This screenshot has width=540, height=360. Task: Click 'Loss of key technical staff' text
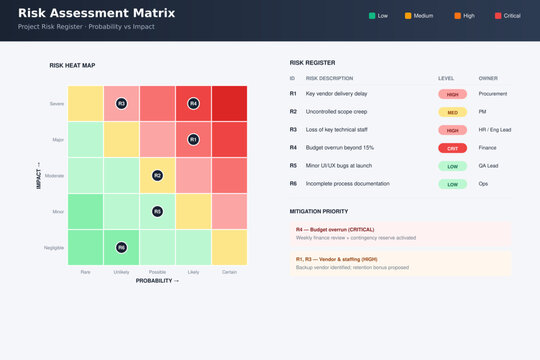point(337,130)
